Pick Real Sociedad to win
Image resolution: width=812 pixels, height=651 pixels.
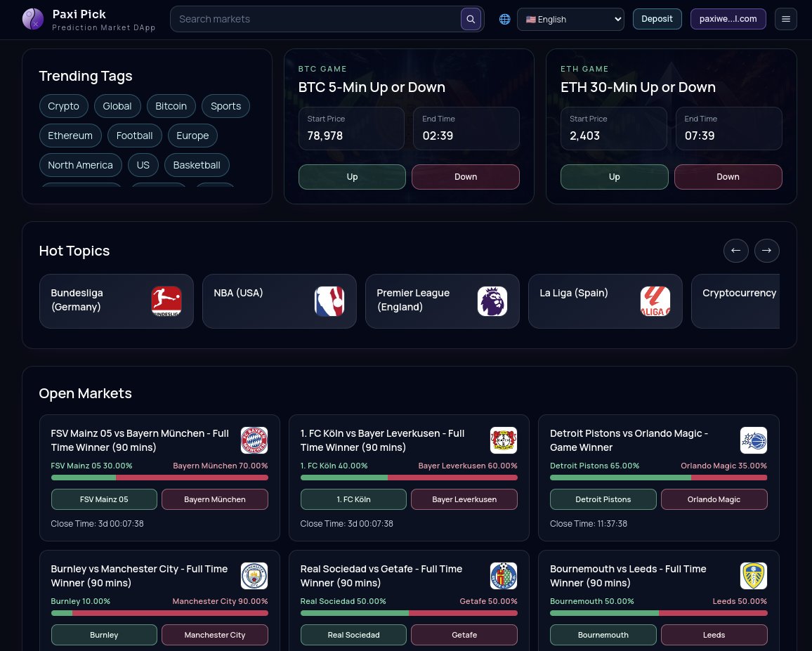coord(354,635)
